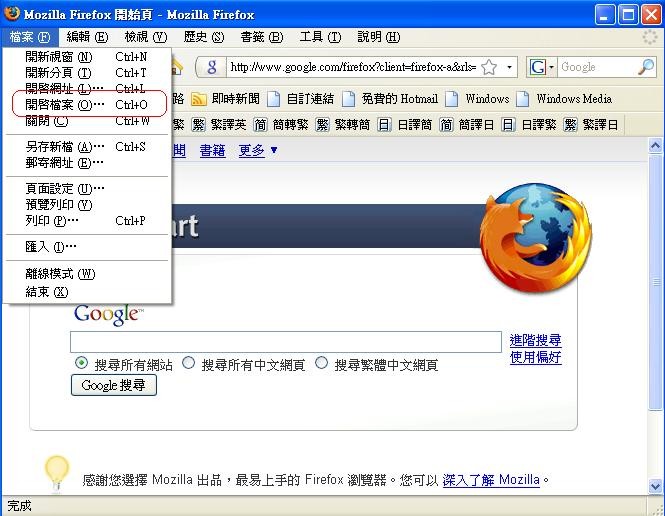Select 搜尋所有網站 radio button
The image size is (665, 516).
coord(81,363)
